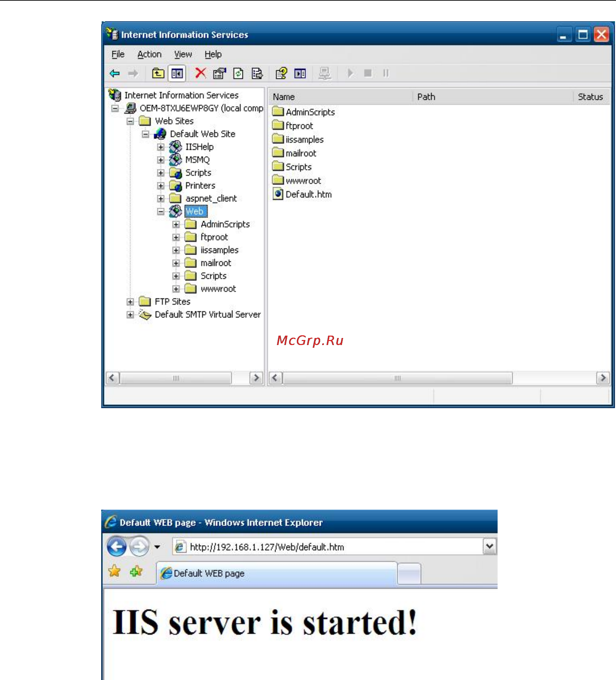Collapse the Web virtual directory node
Screen dimensions: 616x680
click(x=161, y=212)
